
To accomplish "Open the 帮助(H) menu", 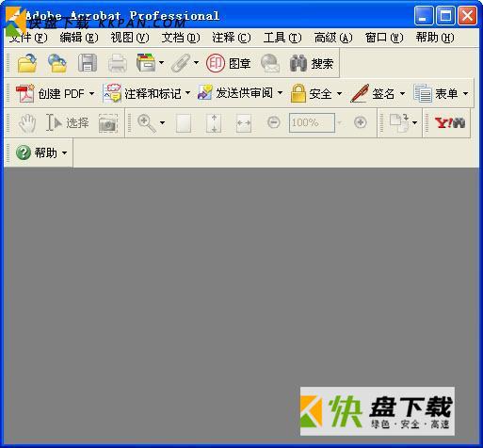I will point(435,38).
